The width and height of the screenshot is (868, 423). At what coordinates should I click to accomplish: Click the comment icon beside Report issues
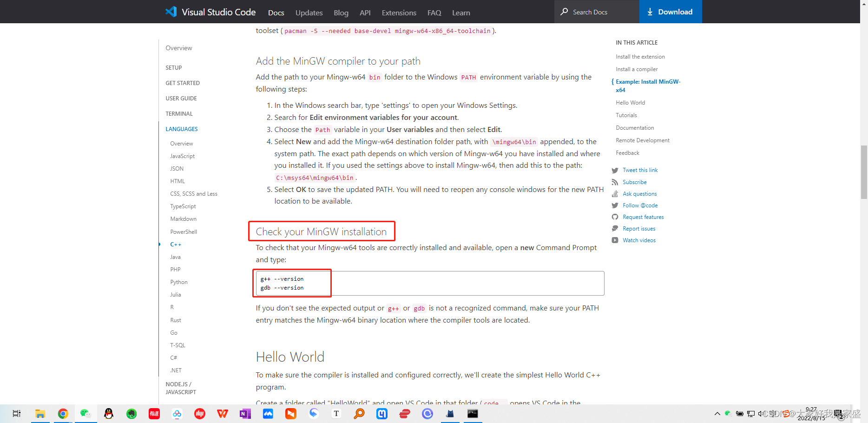(615, 229)
